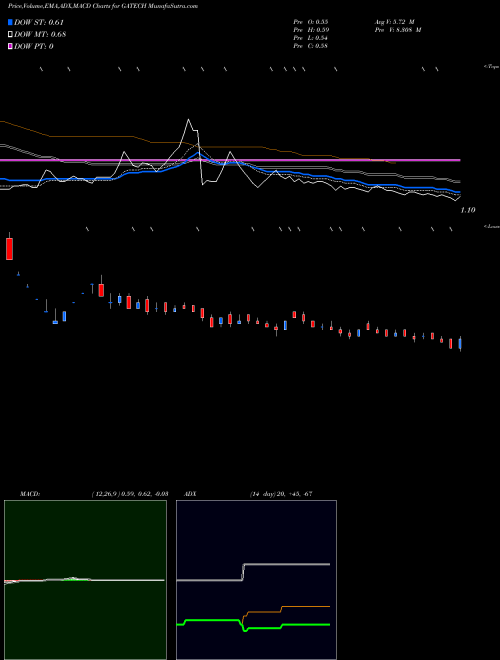Click the MACD values '(12,26,9) 0.59, 0.62, -0.03'

point(130,493)
